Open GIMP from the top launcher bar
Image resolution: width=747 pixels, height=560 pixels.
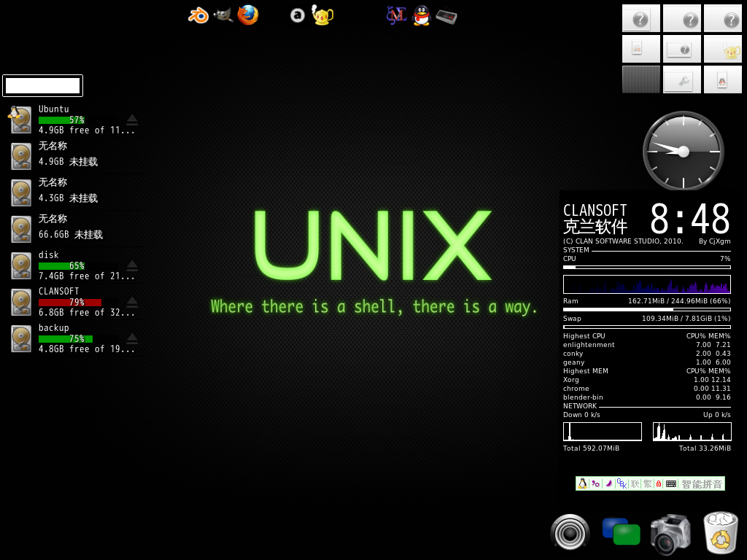223,15
